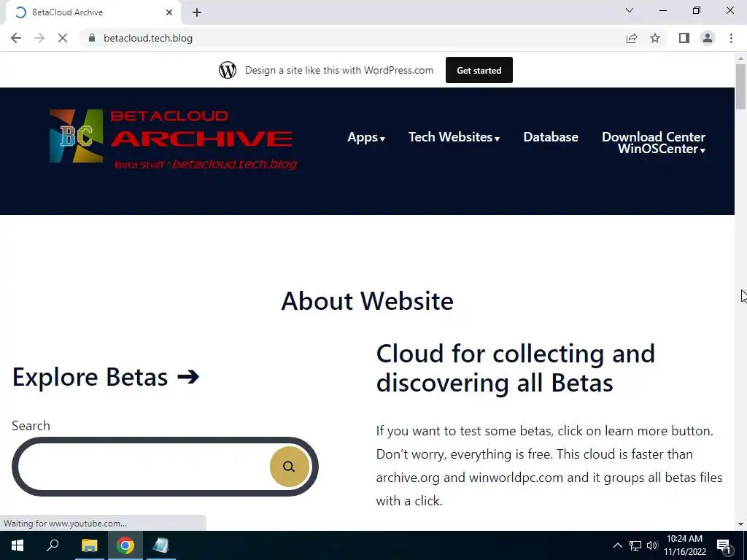Focus the Search input field
Image resolution: width=747 pixels, height=560 pixels.
(x=143, y=467)
